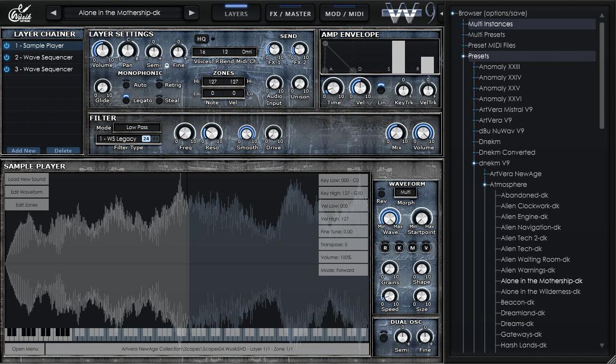The height and width of the screenshot is (364, 616).
Task: Click the filter Freq knob
Action: [185, 133]
